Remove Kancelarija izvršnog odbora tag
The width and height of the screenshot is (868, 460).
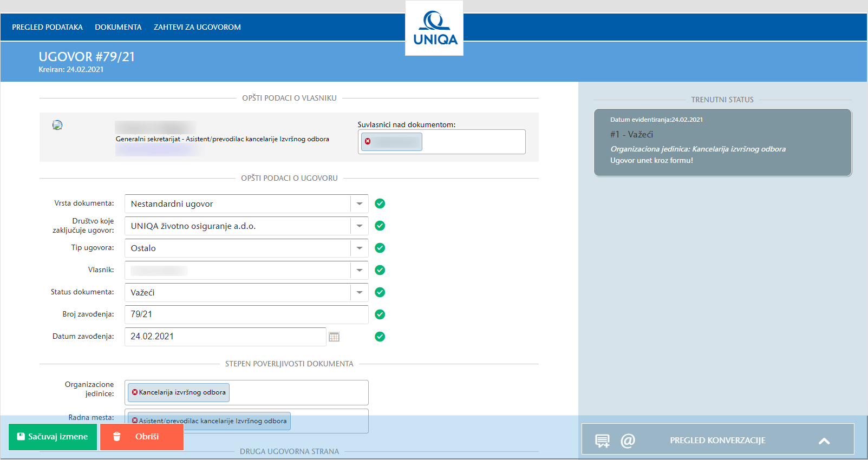pos(135,392)
